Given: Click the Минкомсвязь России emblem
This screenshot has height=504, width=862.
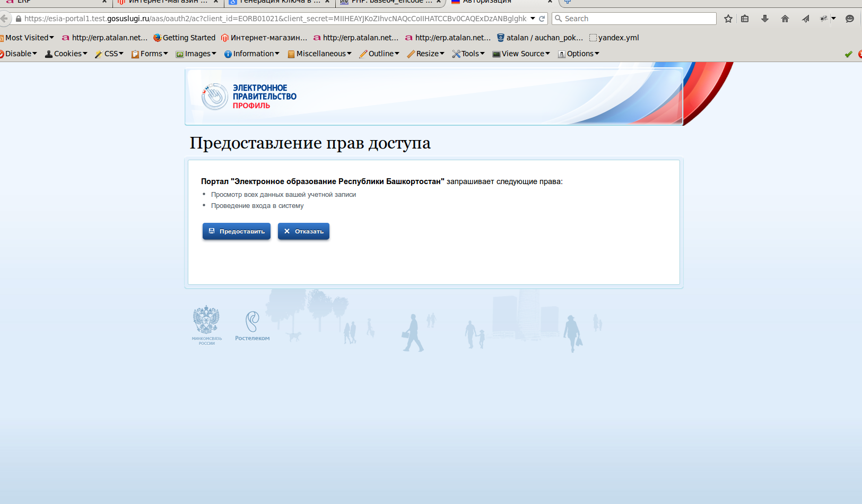Looking at the screenshot, I should [x=206, y=325].
